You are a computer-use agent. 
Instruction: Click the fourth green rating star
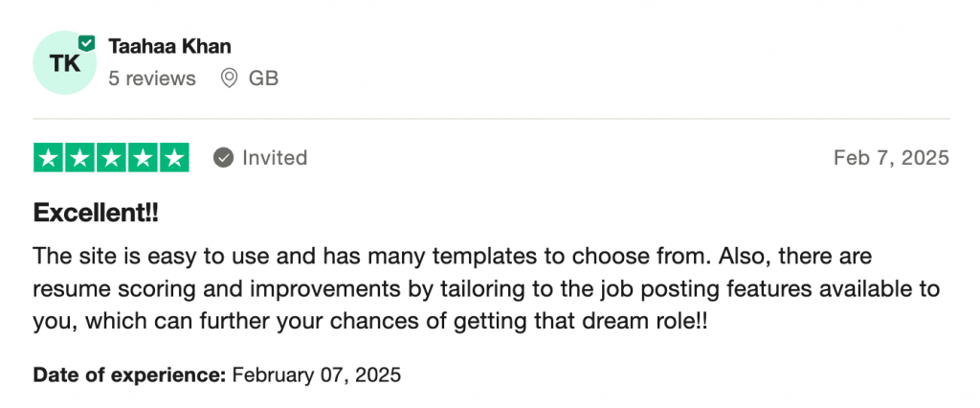pos(143,158)
